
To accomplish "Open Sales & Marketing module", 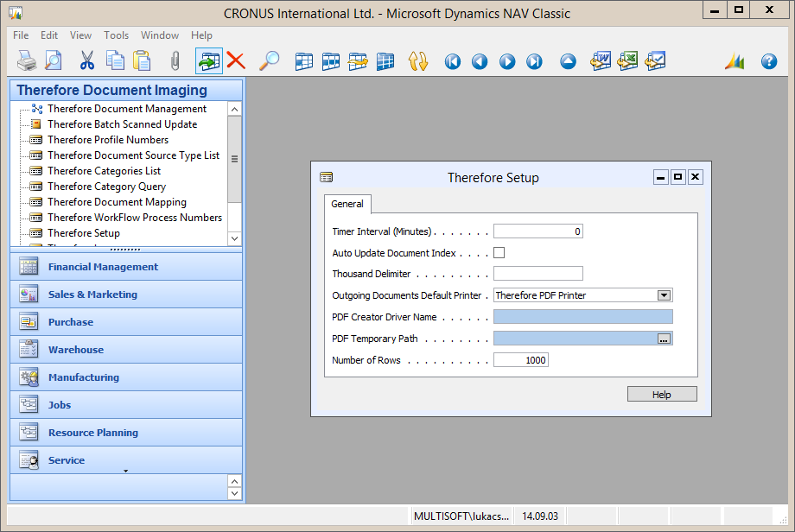I will pos(126,294).
